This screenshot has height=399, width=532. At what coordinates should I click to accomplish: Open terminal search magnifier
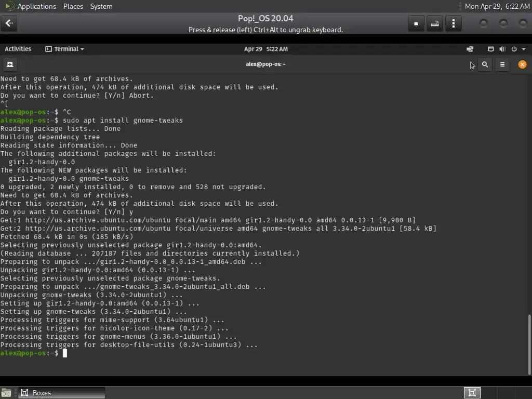pyautogui.click(x=485, y=64)
